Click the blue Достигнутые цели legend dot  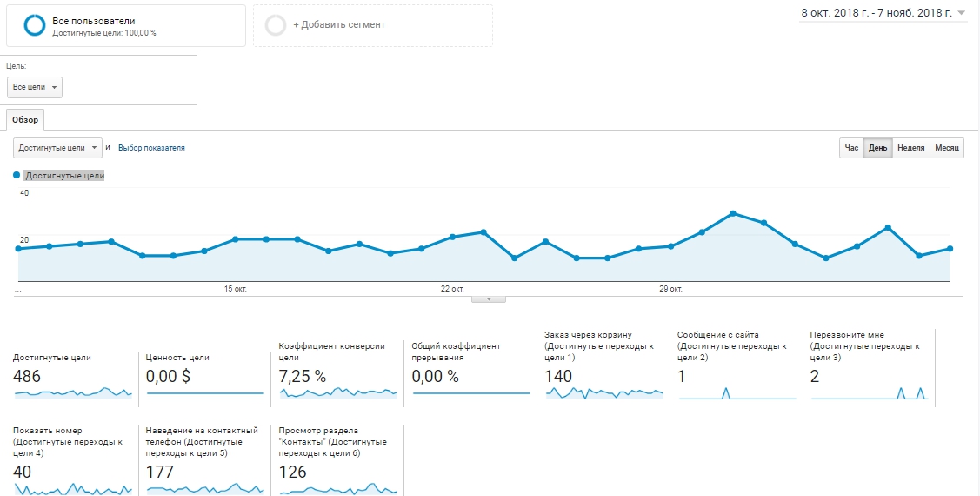tap(17, 176)
